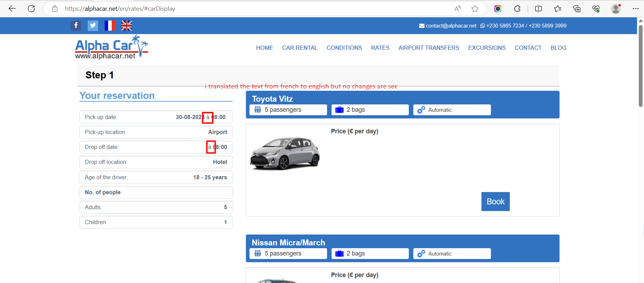The image size is (644, 283).
Task: Click the 18 - 25 years driver age
Action: [210, 178]
